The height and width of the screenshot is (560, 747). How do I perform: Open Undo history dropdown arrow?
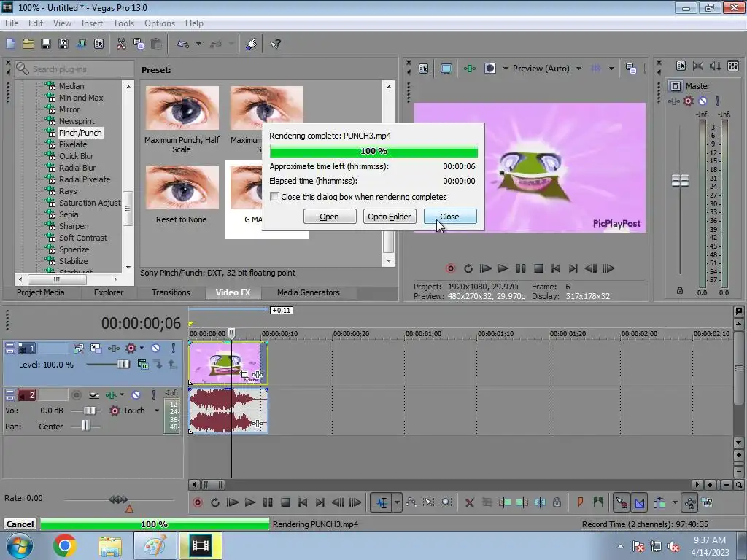pyautogui.click(x=198, y=44)
